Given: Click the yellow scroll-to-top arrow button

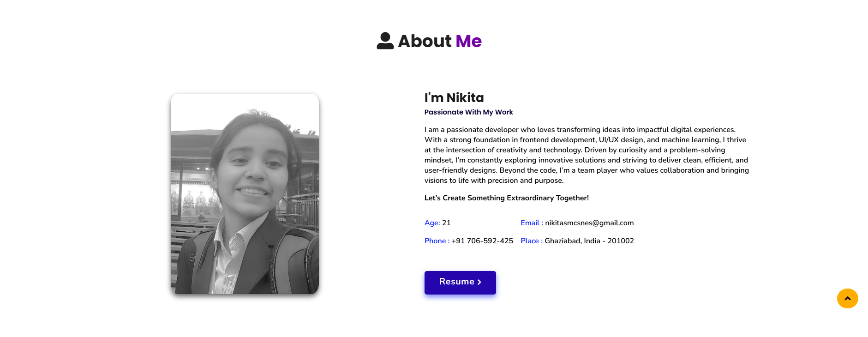Looking at the screenshot, I should [847, 298].
